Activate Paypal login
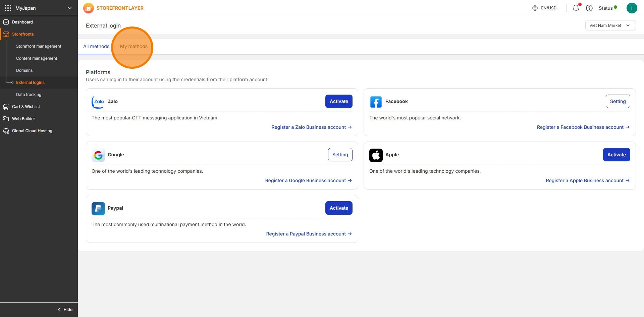This screenshot has width=644, height=317. click(x=339, y=208)
